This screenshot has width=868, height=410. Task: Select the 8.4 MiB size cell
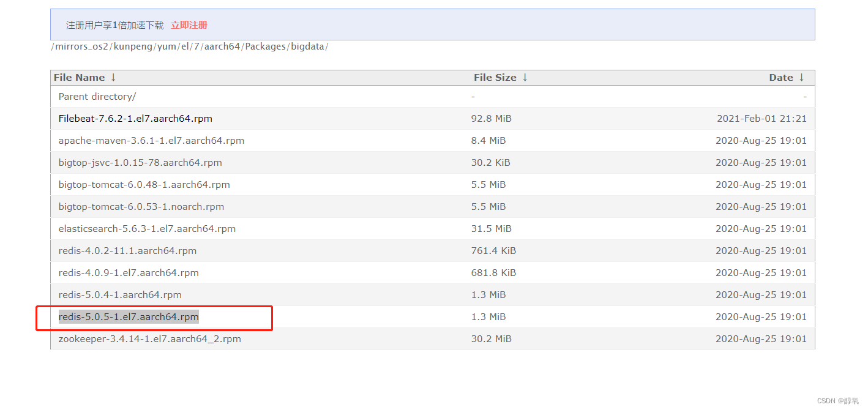point(488,141)
